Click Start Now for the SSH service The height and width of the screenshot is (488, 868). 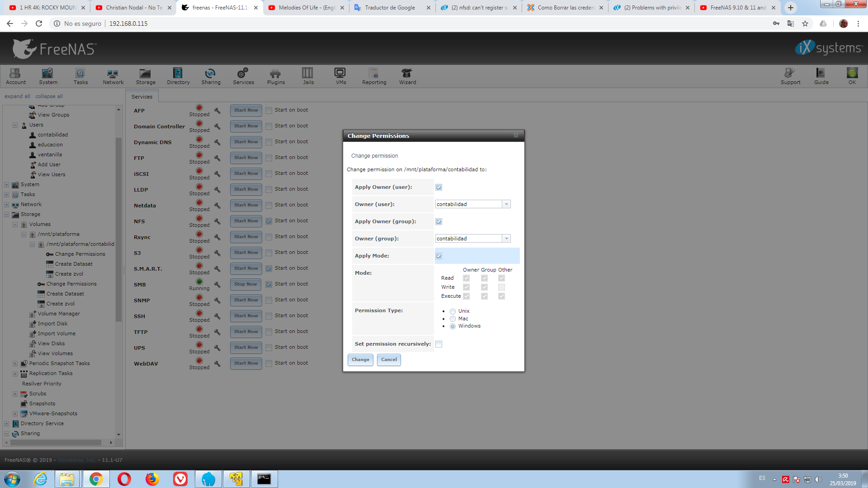245,316
